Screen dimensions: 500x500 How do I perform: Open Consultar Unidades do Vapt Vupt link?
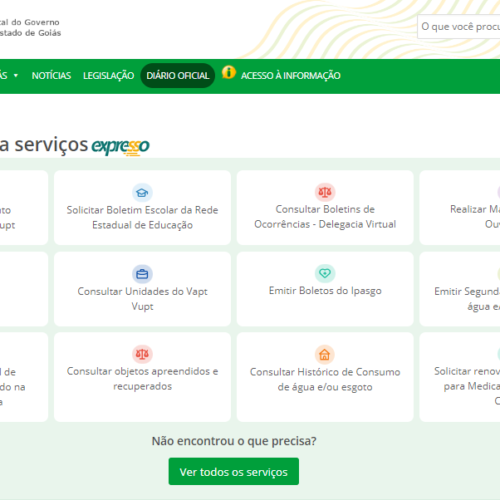(142, 289)
